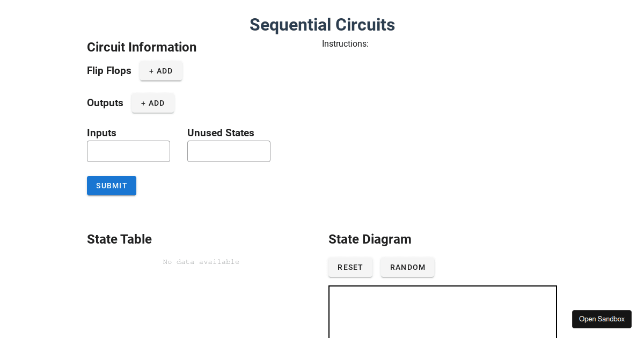Click the State Table heading

coord(119,239)
